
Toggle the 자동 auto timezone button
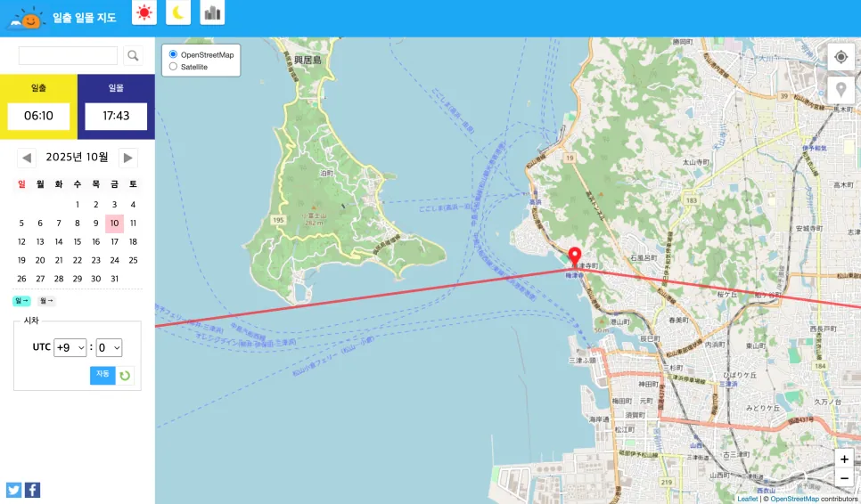point(102,375)
